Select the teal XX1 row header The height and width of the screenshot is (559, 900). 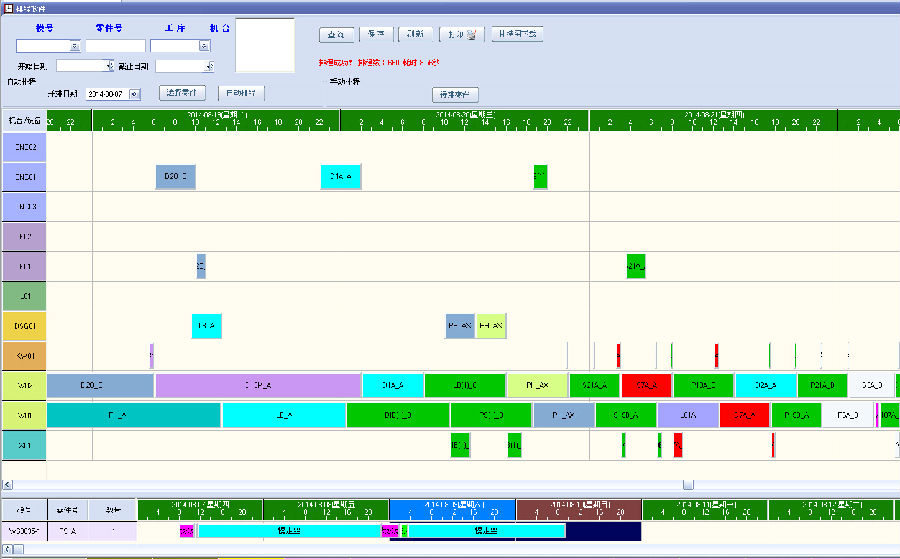tap(24, 445)
